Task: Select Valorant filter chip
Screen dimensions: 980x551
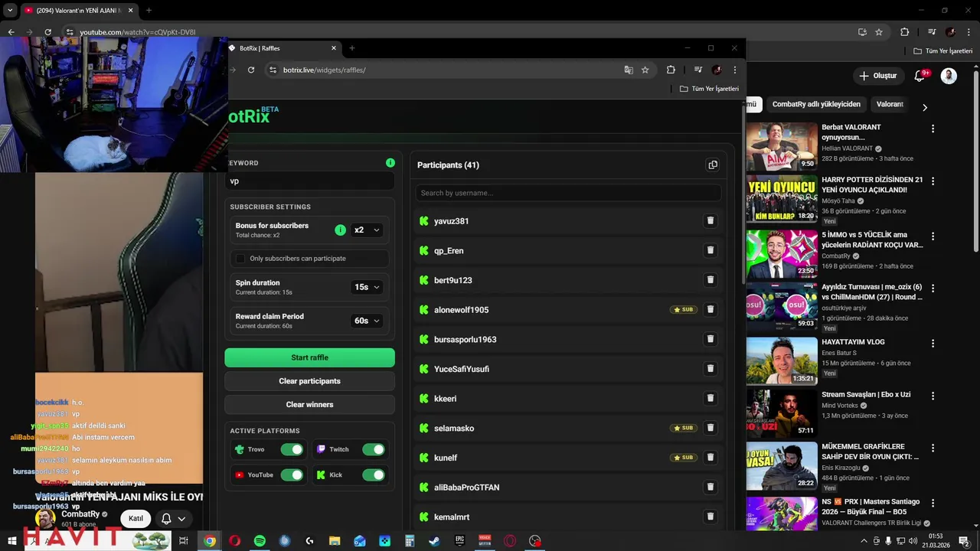Action: coord(890,104)
